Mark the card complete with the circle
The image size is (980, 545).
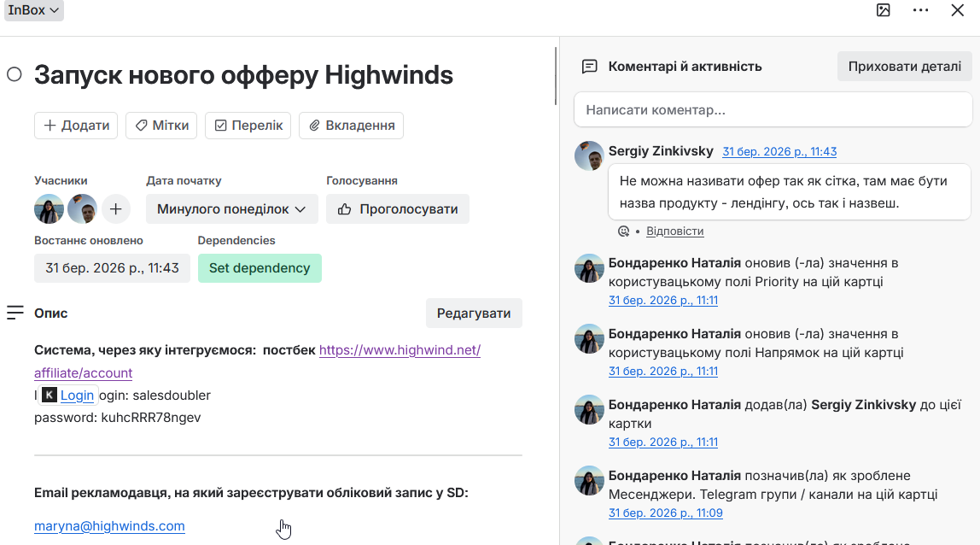(15, 74)
